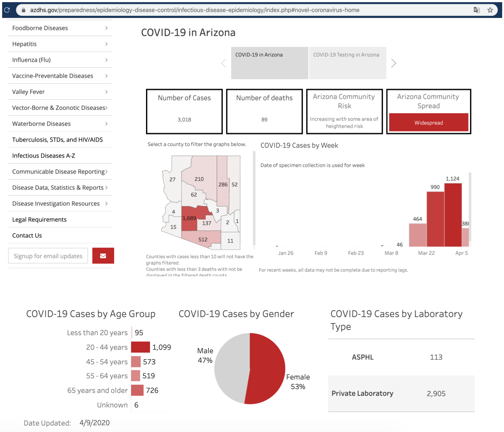Click the Arizona Community Risk tile
Viewport: 504px width, 432px height.
(x=344, y=111)
